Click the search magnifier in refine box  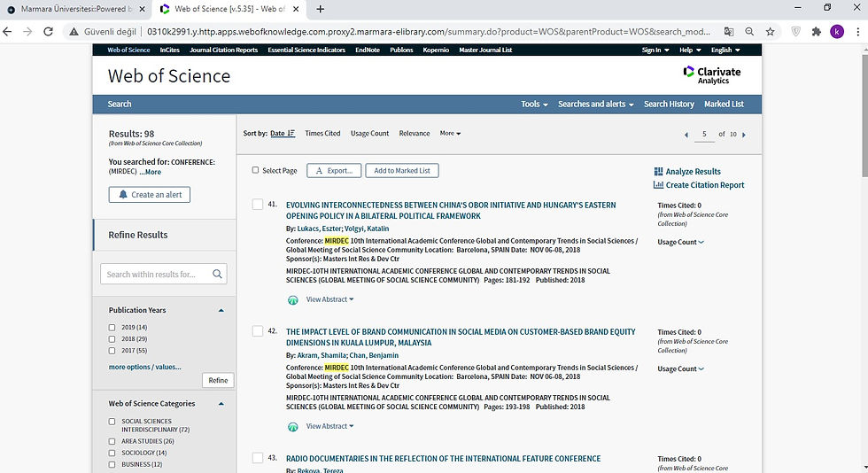217,274
